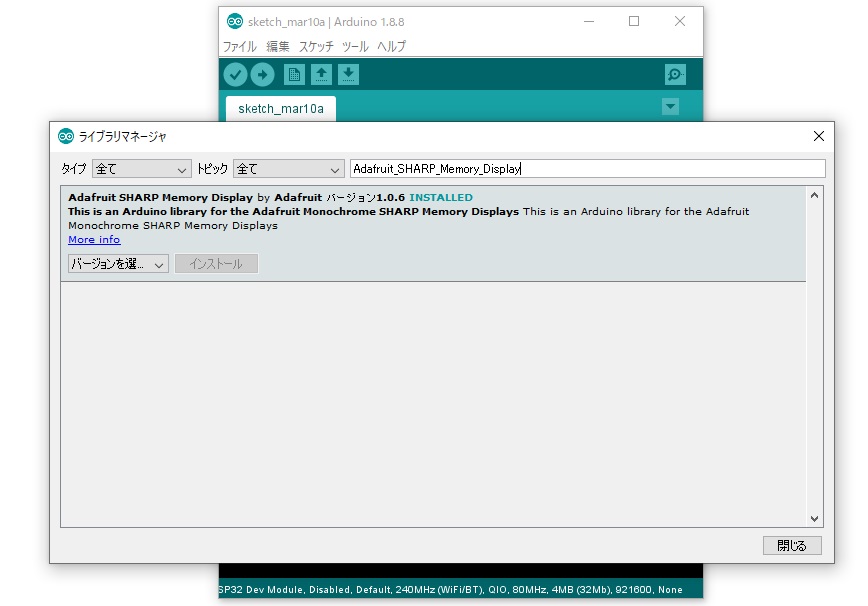Click the scrollbar down arrow in library list
Screen dimensions: 868x606
(x=814, y=519)
